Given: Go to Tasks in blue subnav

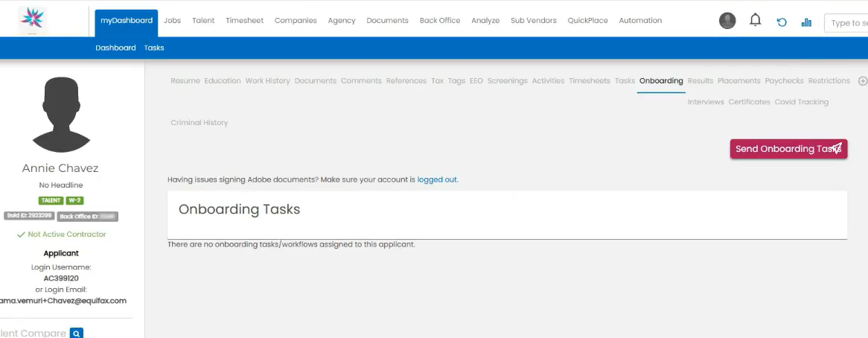Looking at the screenshot, I should tap(154, 48).
